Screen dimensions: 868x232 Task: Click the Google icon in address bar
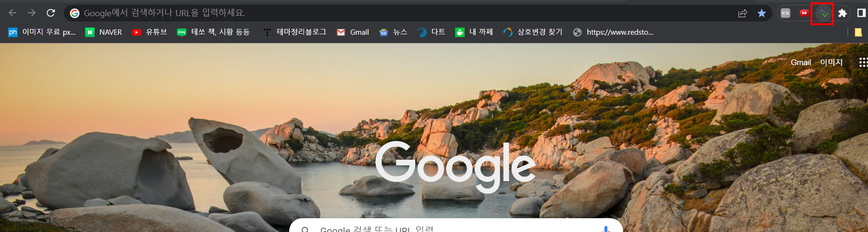pyautogui.click(x=75, y=13)
